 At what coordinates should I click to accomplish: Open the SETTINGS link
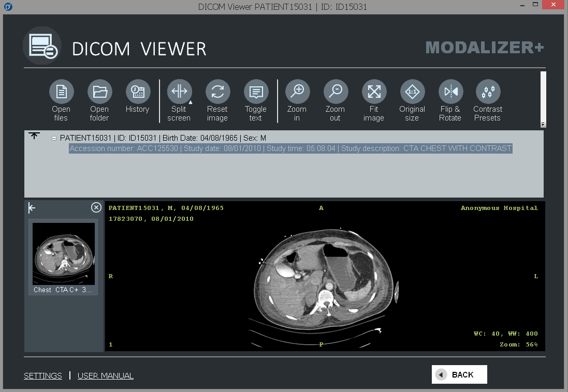(x=43, y=376)
